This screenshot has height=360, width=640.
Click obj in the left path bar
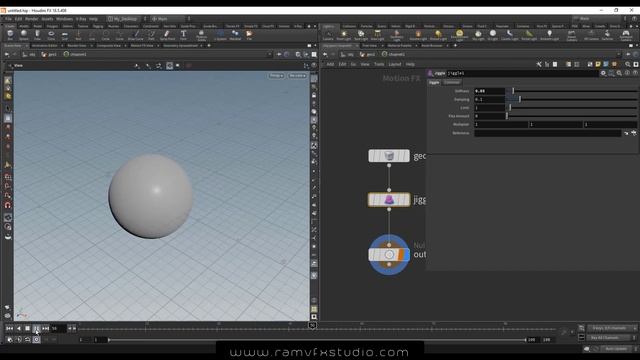point(29,54)
